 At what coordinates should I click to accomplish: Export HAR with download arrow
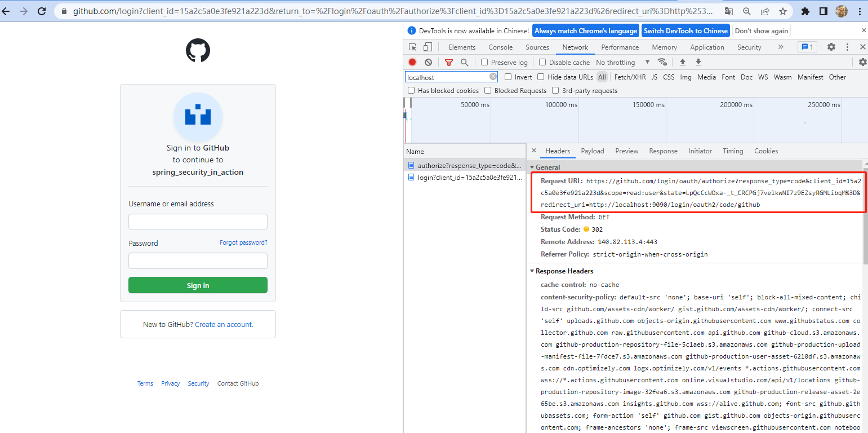click(x=698, y=62)
